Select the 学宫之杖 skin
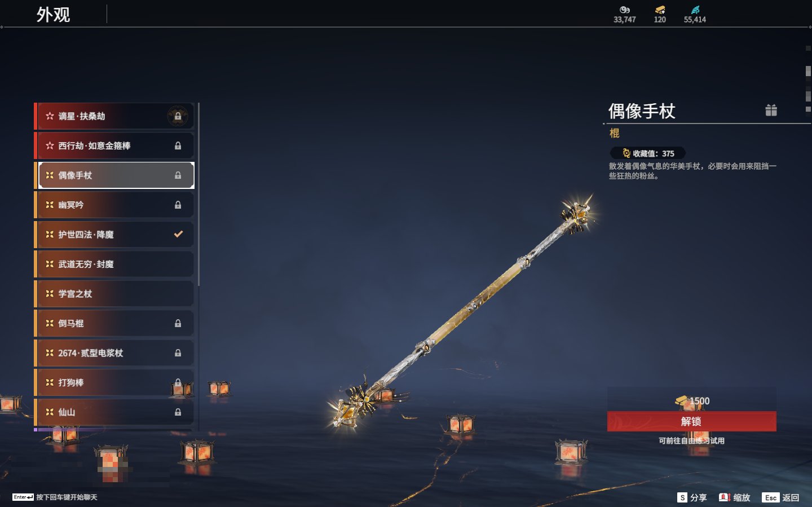Image resolution: width=812 pixels, height=507 pixels. 114,293
